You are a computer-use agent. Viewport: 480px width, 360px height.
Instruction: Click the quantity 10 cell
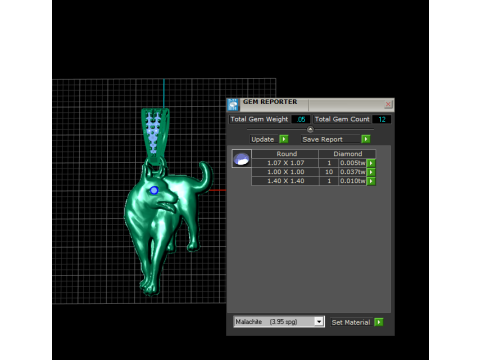pyautogui.click(x=329, y=172)
